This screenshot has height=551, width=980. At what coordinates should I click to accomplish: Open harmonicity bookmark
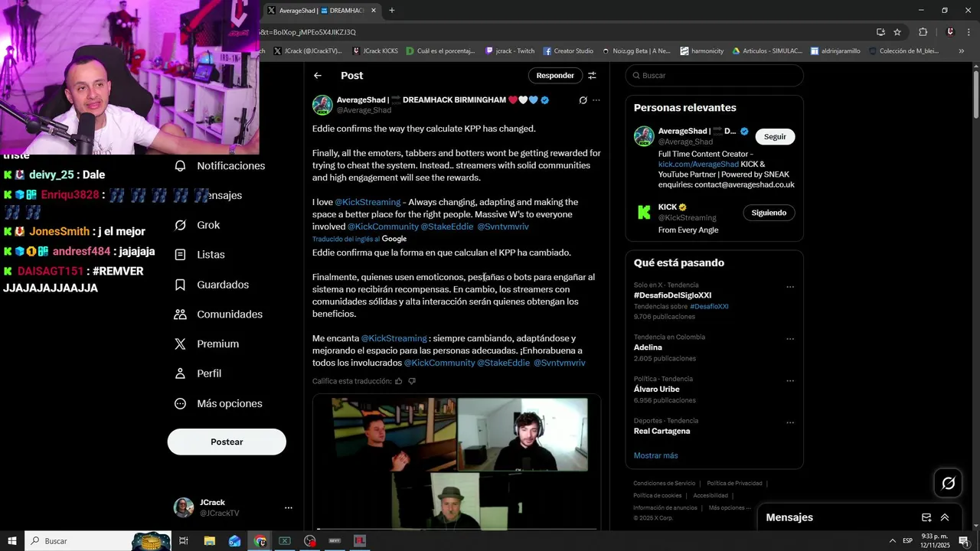coord(701,51)
